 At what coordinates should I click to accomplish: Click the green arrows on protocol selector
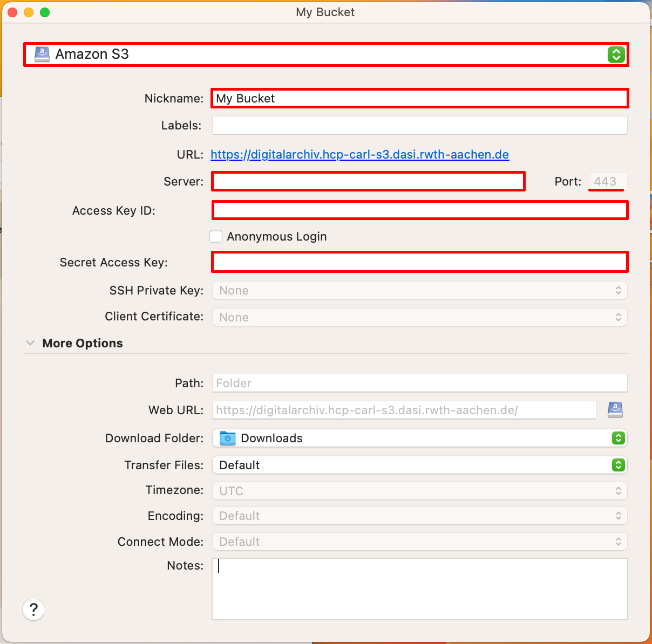(616, 54)
